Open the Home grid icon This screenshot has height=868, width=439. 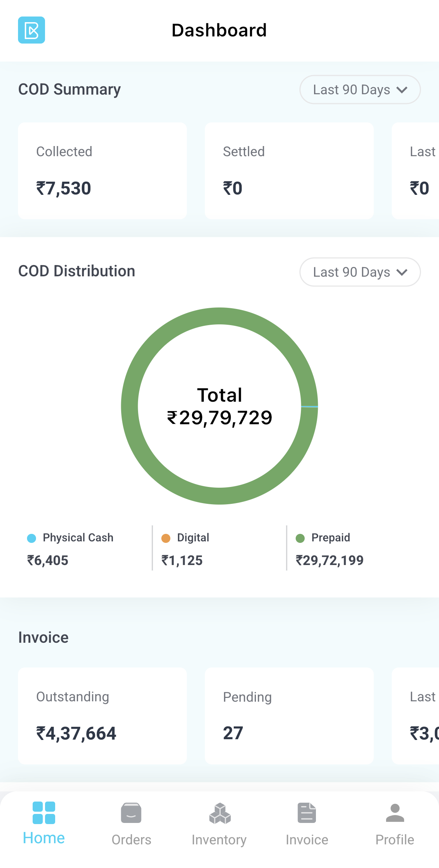(44, 813)
